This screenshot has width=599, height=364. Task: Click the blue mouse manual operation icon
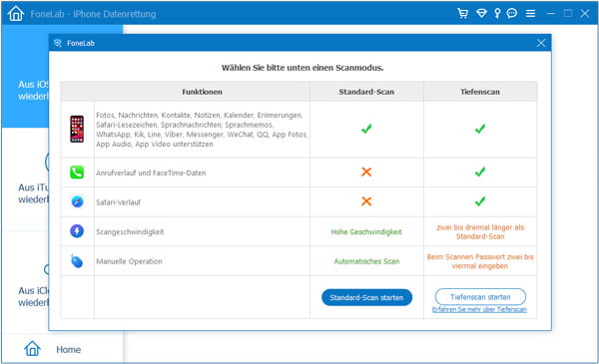[77, 261]
